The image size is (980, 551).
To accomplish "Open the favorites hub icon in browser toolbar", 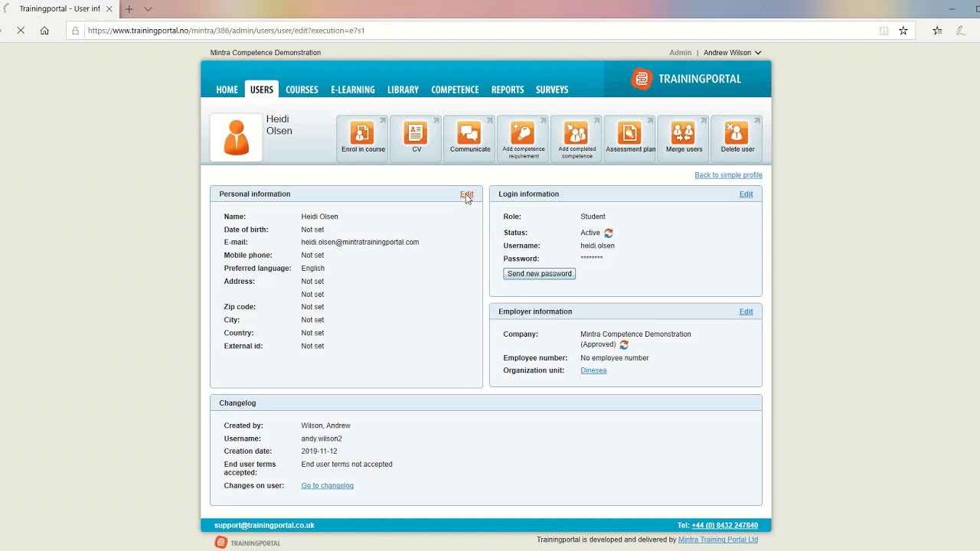I will [937, 31].
